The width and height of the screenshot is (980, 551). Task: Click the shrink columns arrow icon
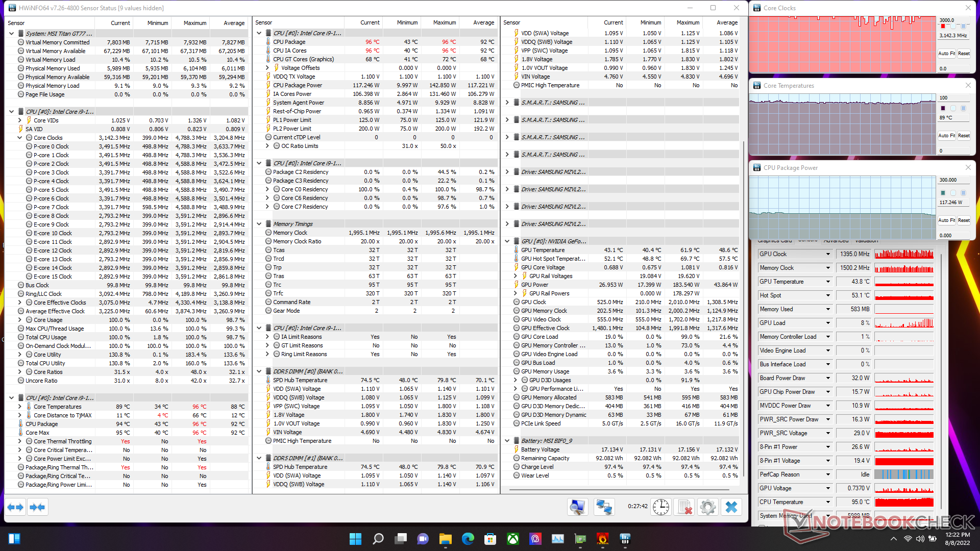click(x=37, y=507)
